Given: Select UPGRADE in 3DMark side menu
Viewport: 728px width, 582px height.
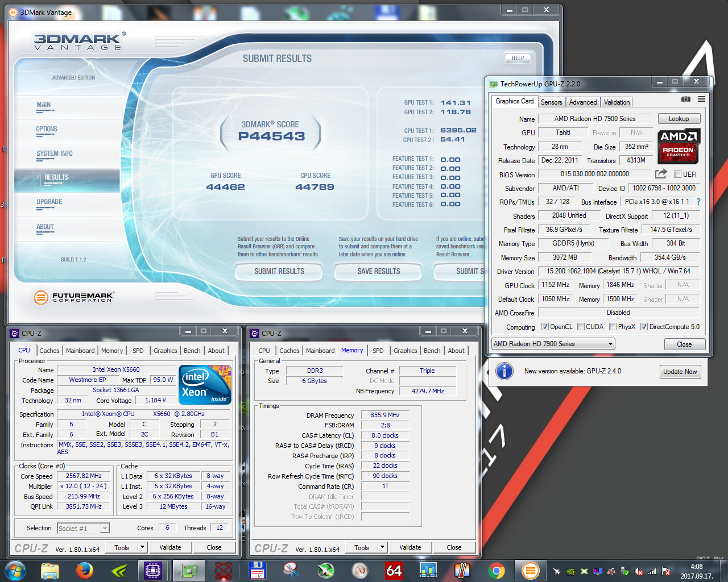Looking at the screenshot, I should (49, 202).
